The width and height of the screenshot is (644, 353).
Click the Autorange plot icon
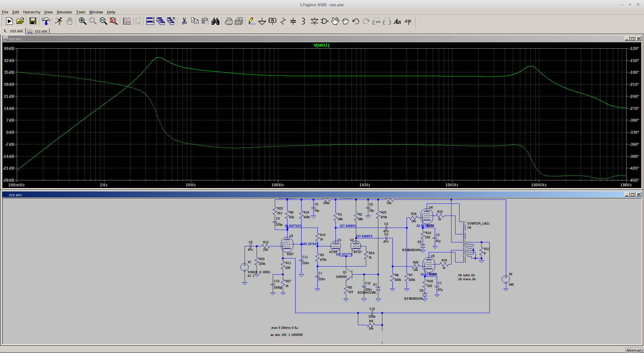[127, 21]
